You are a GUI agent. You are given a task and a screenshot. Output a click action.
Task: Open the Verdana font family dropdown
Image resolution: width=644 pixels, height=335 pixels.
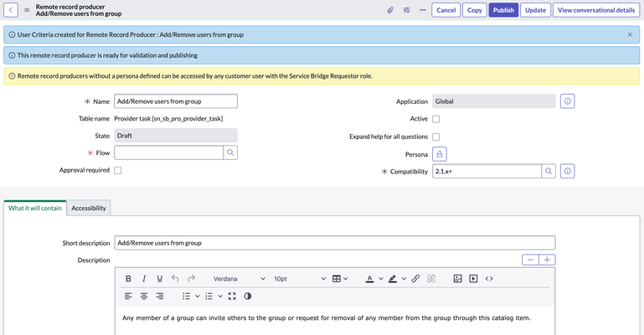coord(240,279)
